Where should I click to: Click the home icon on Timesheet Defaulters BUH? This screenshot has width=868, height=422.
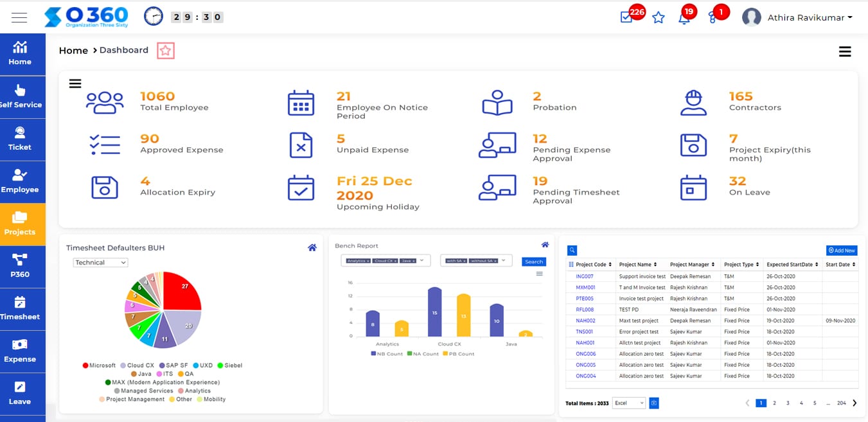[312, 247]
